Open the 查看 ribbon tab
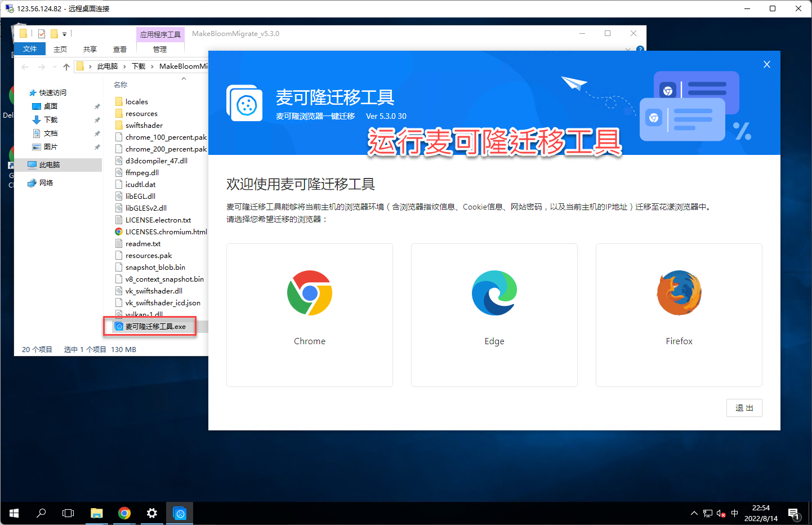The image size is (812, 525). [120, 49]
